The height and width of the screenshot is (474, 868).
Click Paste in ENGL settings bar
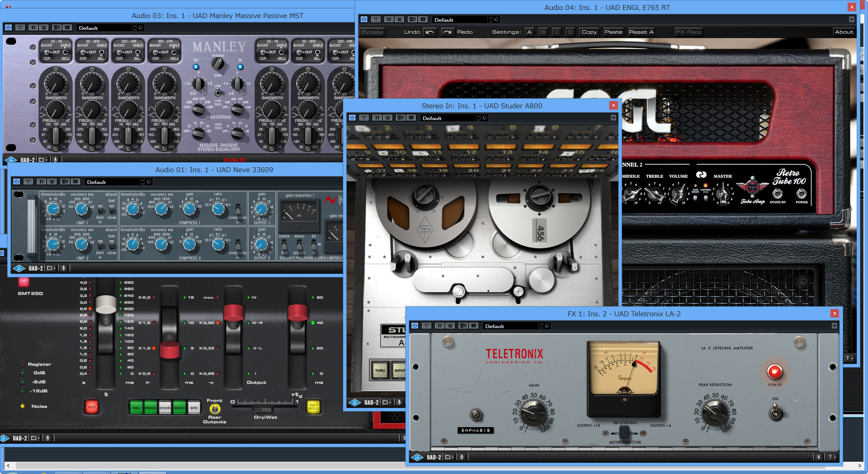[613, 32]
